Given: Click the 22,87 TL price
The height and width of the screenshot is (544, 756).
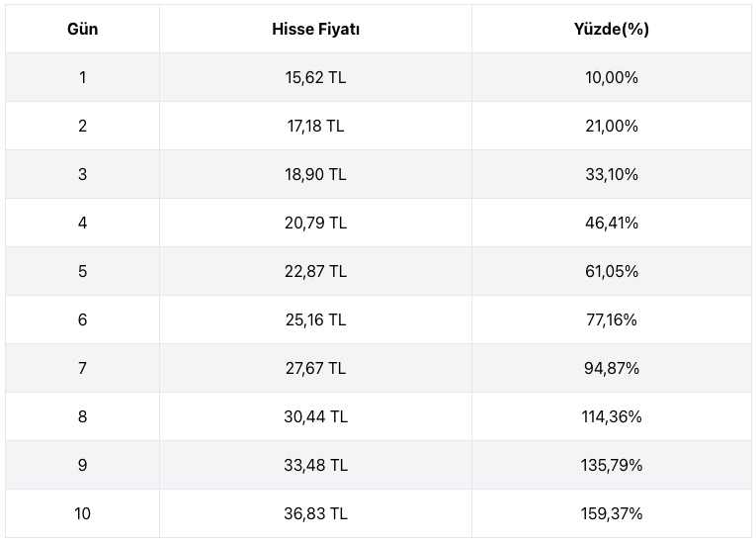Looking at the screenshot, I should (315, 271).
